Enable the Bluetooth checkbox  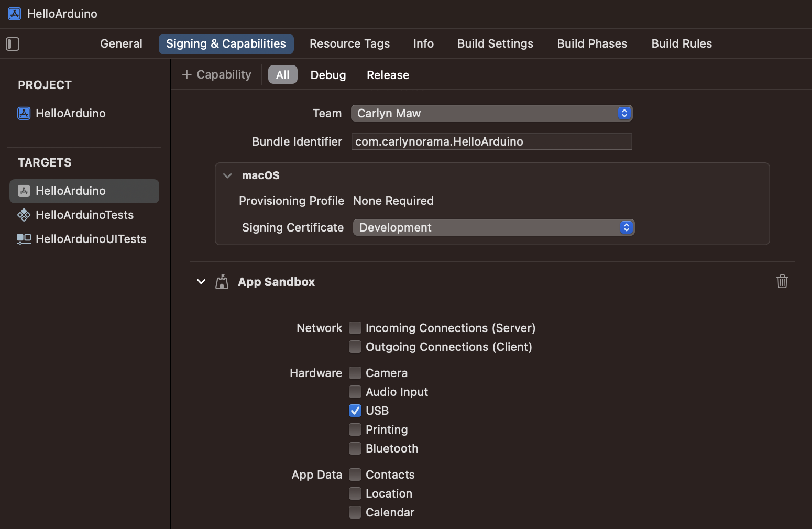point(355,448)
